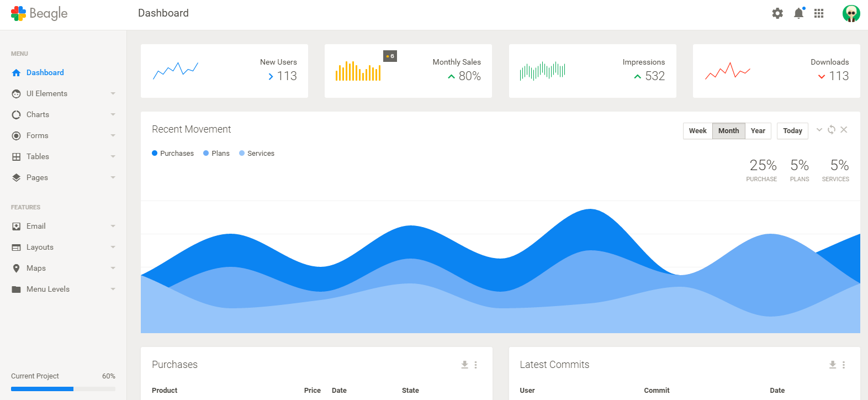Toggle the Purchases legend series

173,154
